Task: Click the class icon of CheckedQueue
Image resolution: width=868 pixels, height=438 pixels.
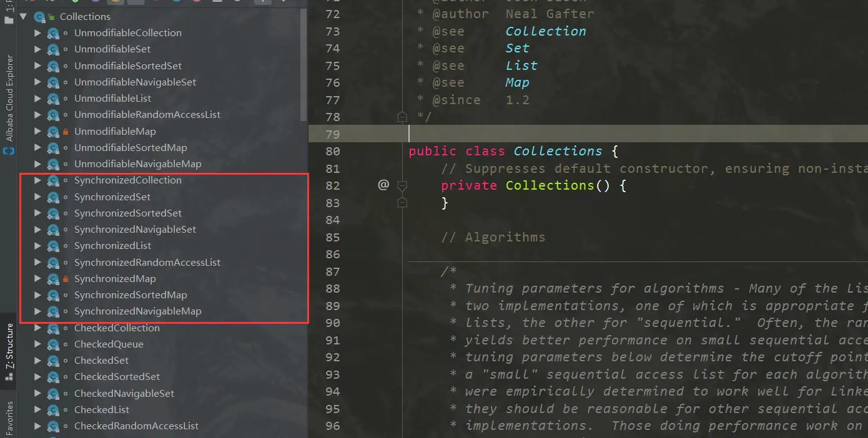Action: tap(54, 344)
